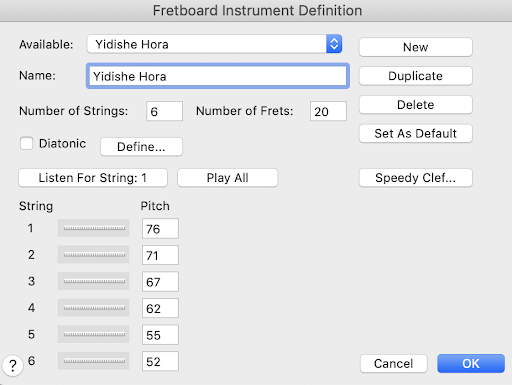Expand the Available instrument dropdown arrows
The height and width of the screenshot is (385, 512).
334,44
